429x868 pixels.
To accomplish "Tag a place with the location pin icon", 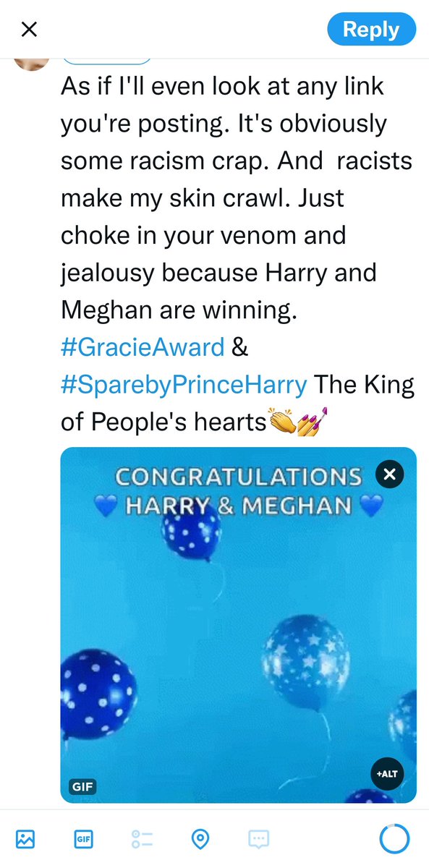I will point(200,839).
